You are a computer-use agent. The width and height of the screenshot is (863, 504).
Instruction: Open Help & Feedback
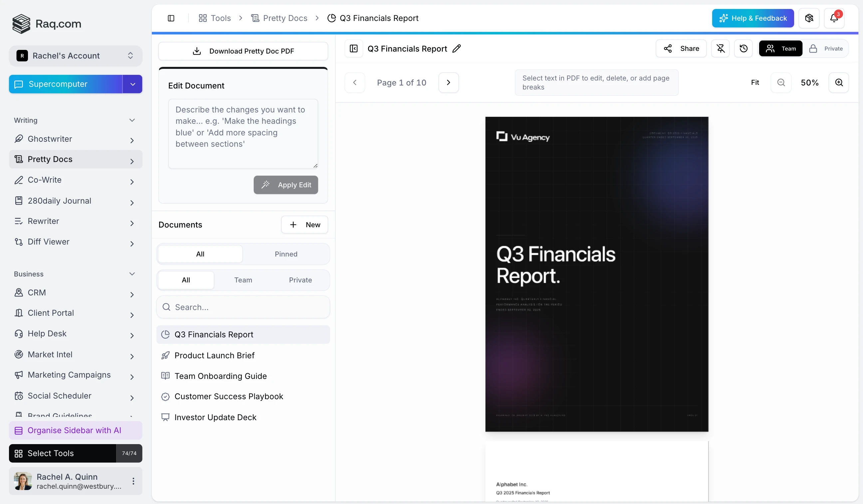(x=753, y=18)
